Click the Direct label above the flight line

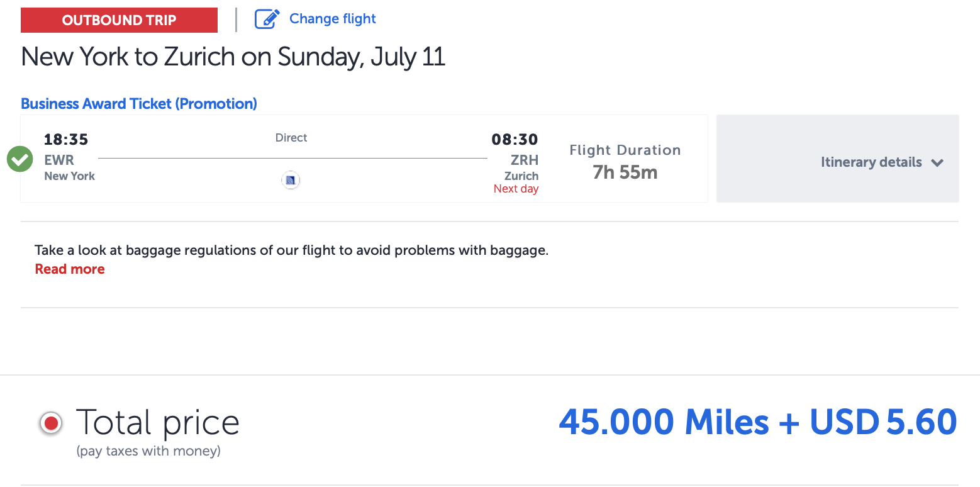tap(291, 137)
